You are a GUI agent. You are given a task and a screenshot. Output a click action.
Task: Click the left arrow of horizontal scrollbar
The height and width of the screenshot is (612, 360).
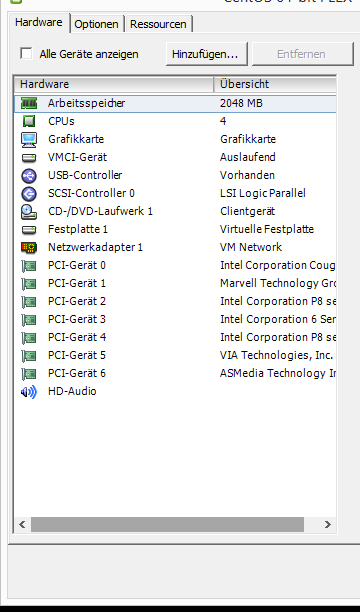point(23,525)
